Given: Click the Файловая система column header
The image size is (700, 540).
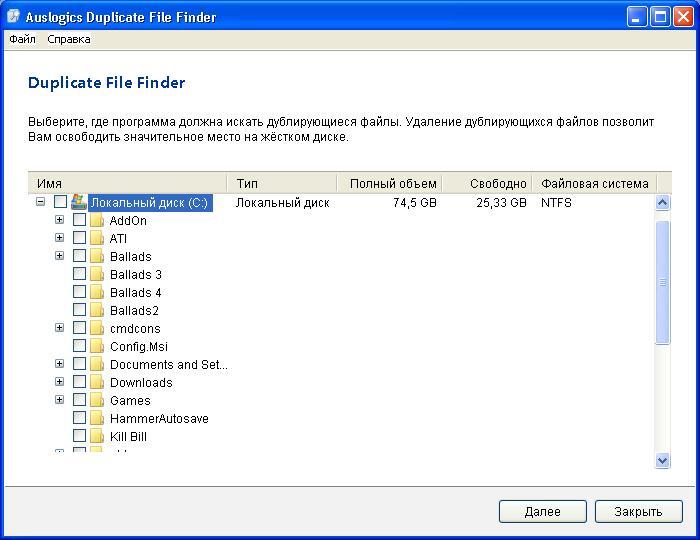Looking at the screenshot, I should pos(594,183).
